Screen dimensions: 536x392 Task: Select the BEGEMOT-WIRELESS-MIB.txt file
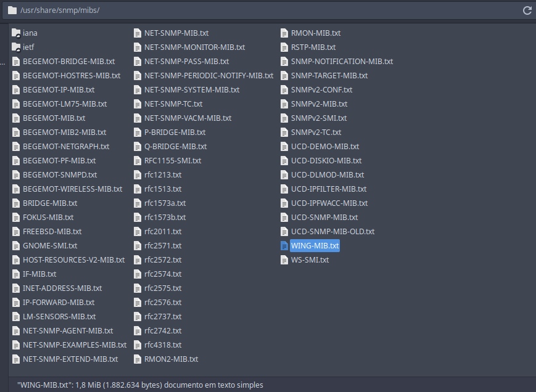pos(72,189)
